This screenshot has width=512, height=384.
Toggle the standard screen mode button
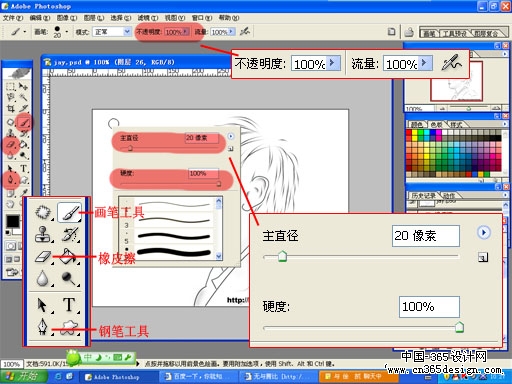coord(9,259)
